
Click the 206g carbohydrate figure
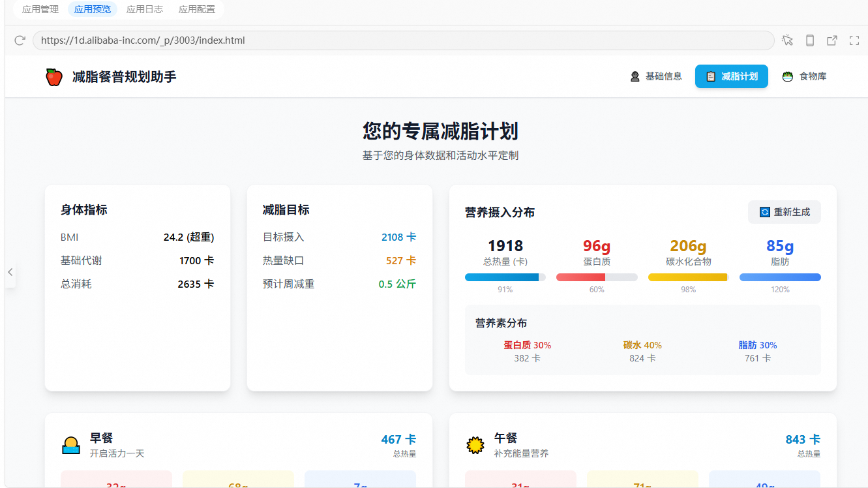[689, 246]
